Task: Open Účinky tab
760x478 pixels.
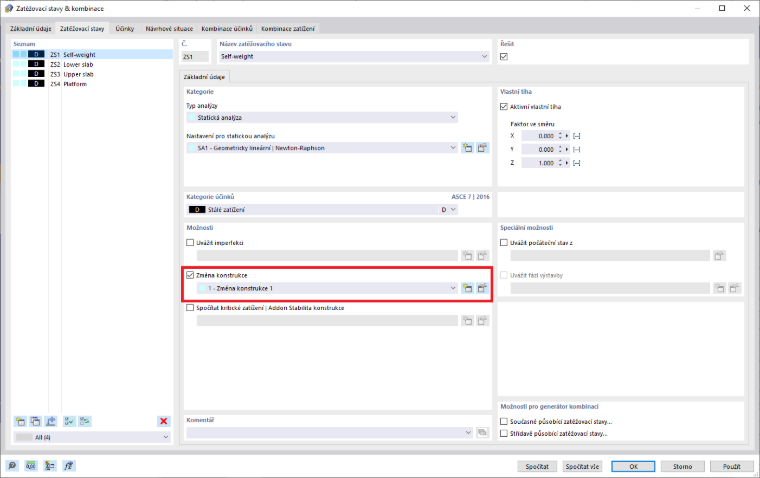Action: [x=125, y=29]
